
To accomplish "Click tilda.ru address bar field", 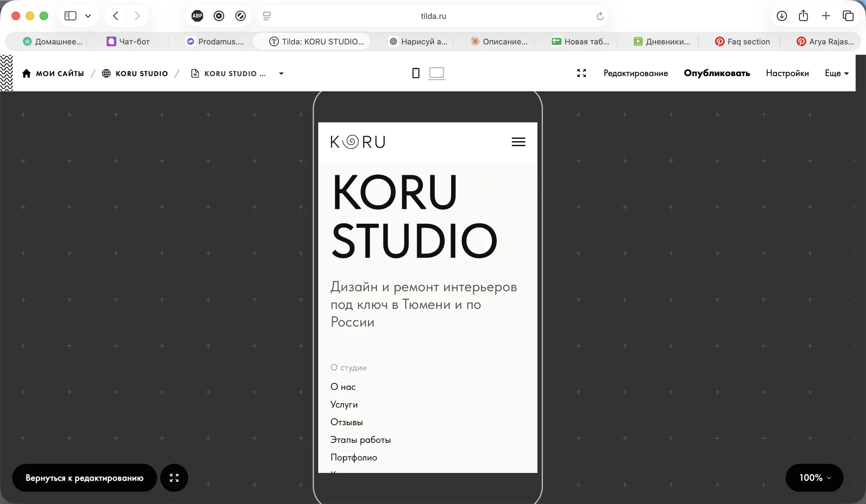I will coord(433,16).
